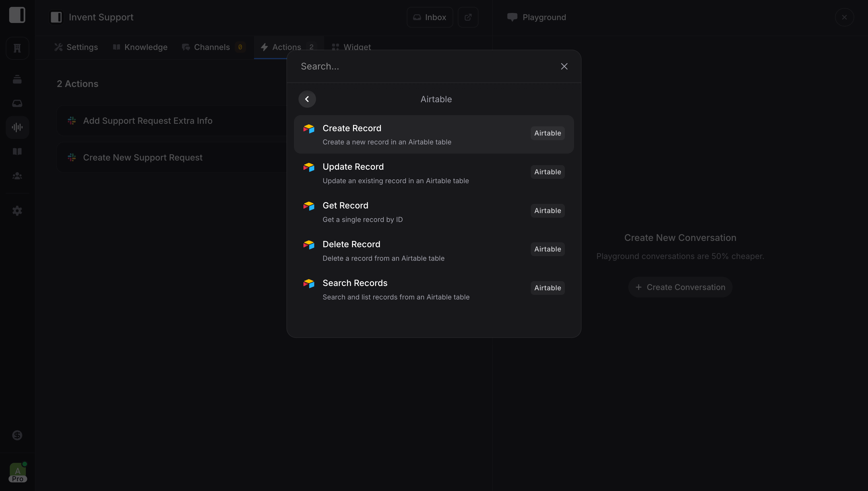Image resolution: width=868 pixels, height=491 pixels.
Task: Click Airtable badge on Delete Record row
Action: (x=548, y=249)
